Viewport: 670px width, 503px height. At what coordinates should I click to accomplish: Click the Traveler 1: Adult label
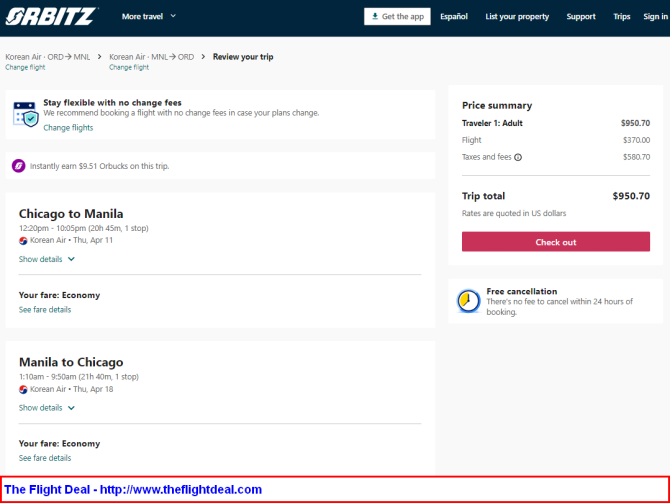click(x=492, y=124)
